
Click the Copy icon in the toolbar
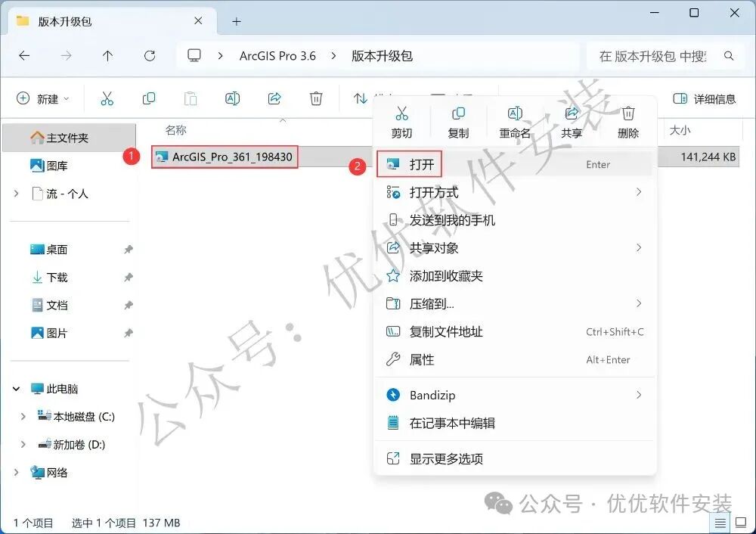pyautogui.click(x=149, y=98)
